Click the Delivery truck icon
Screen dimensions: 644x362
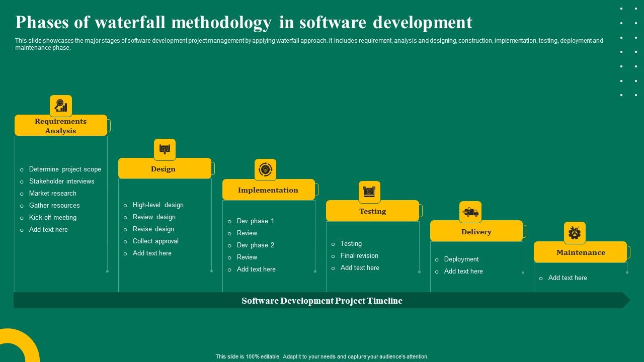470,212
